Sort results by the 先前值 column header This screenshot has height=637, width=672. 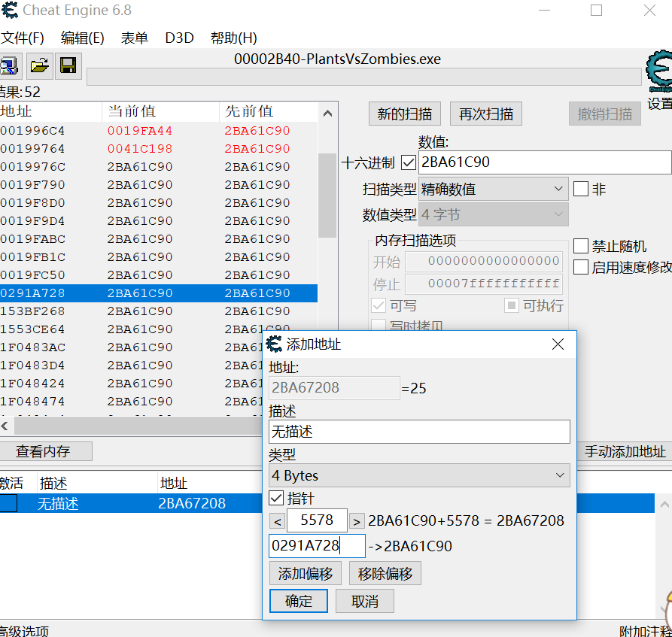pyautogui.click(x=269, y=111)
